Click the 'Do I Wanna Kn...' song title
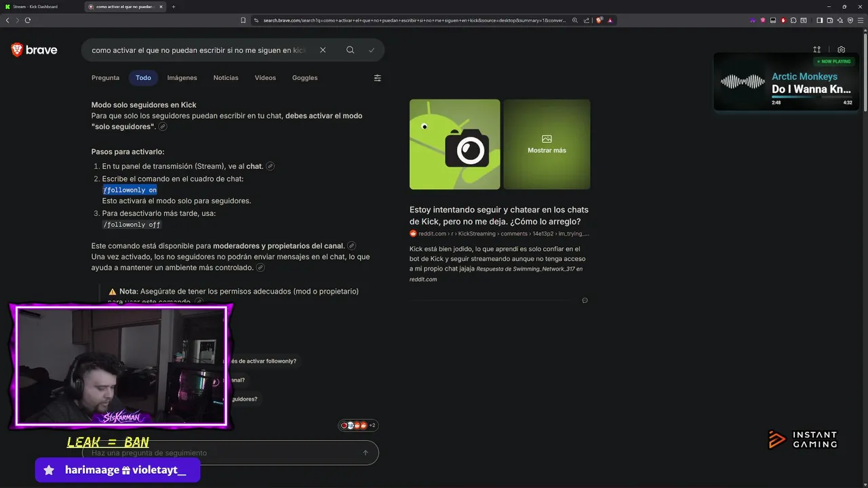The image size is (868, 488). pos(811,89)
